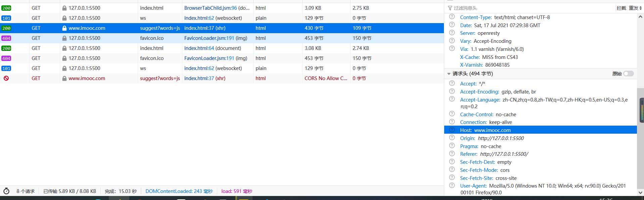Select the 'Origin: http://127.0.0.1:5500' header row
644x200 pixels.
(541, 138)
